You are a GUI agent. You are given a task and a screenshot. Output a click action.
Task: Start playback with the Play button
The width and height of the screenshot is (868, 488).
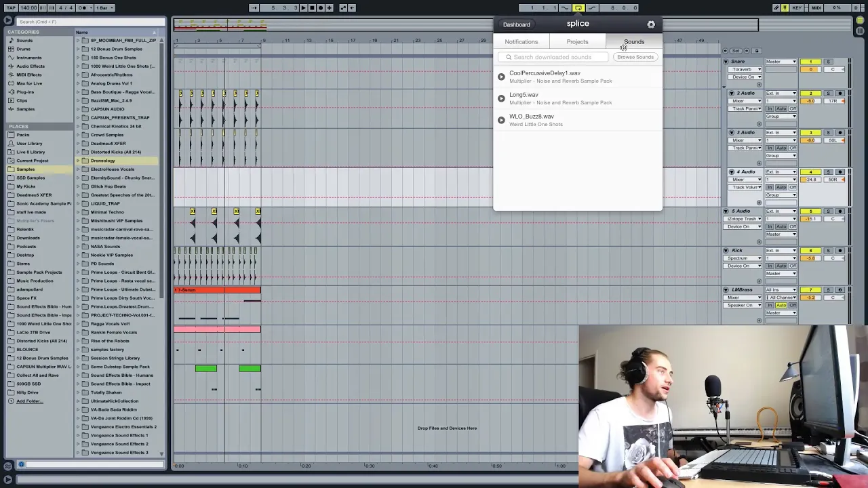(x=303, y=7)
